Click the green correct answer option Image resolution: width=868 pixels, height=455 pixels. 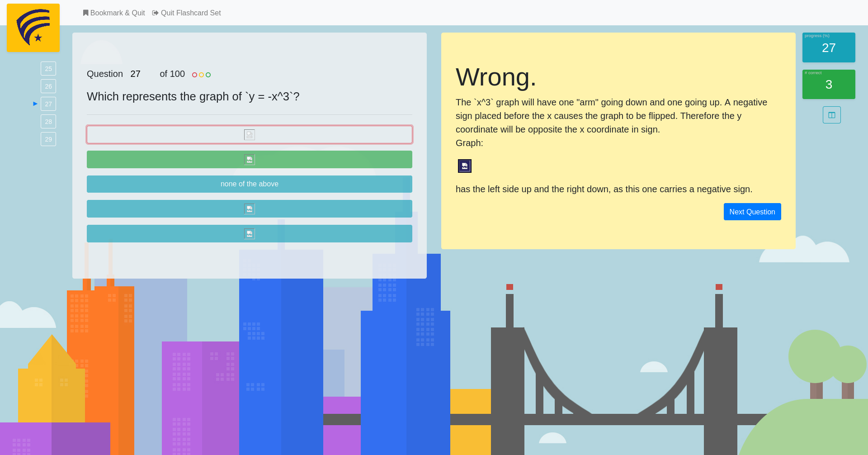point(250,160)
